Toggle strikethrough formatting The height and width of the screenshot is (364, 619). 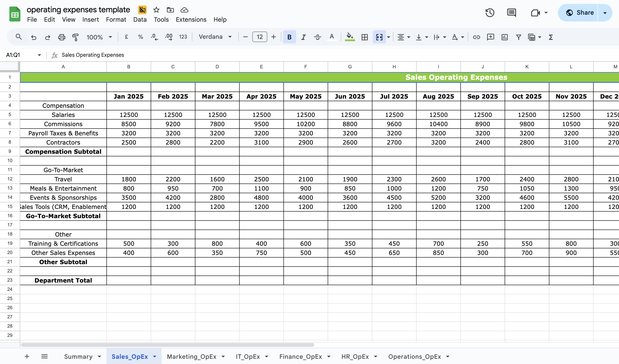[x=318, y=37]
